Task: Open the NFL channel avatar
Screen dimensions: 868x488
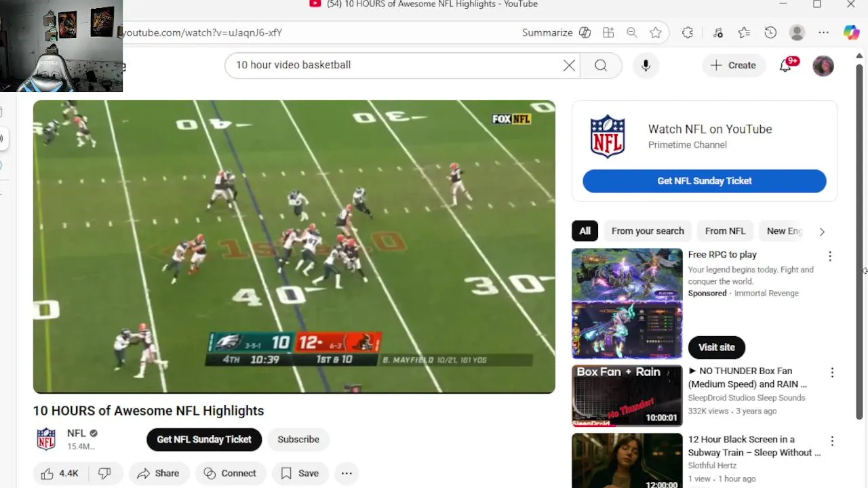Action: point(46,439)
